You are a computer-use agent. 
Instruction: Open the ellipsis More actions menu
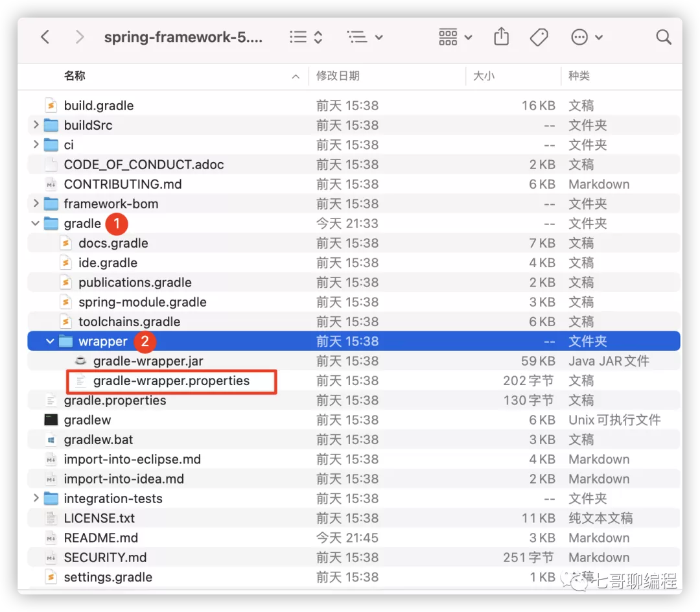tap(587, 37)
